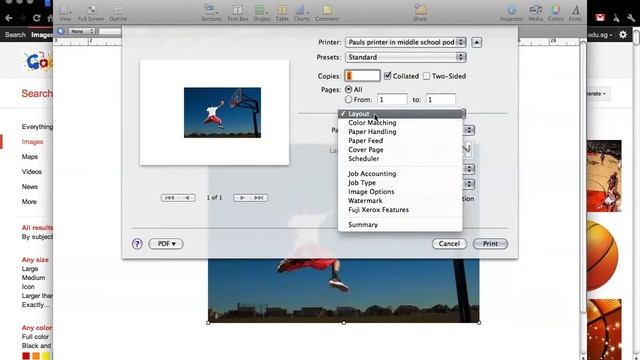Click the to page number field

(441, 99)
